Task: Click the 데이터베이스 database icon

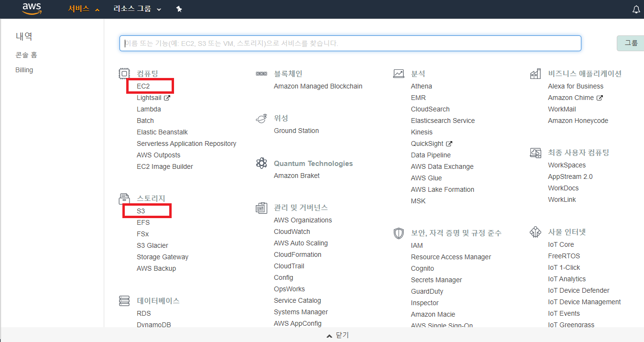Action: [x=124, y=301]
